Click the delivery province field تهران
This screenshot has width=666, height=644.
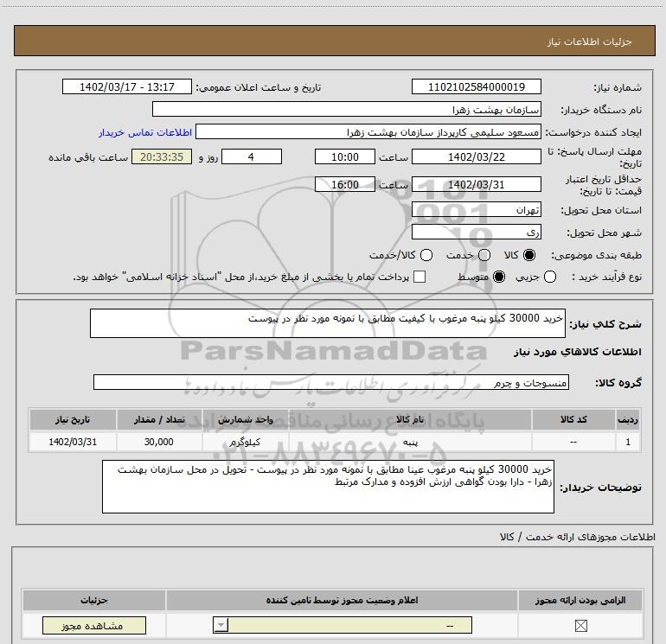click(x=476, y=209)
